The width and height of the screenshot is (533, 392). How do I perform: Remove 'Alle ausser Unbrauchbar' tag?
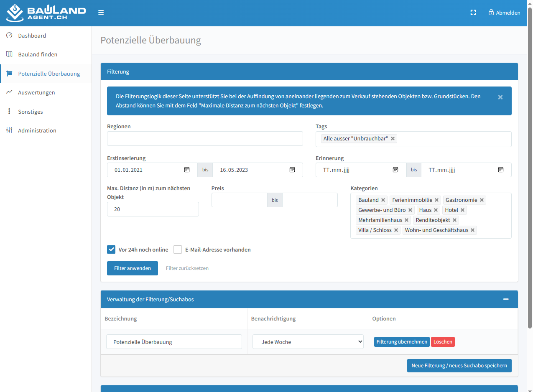393,139
